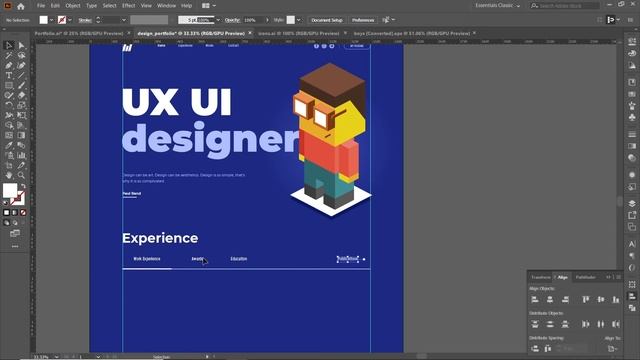Click the Fill color swatch in toolbox
The width and height of the screenshot is (640, 360).
[10, 190]
